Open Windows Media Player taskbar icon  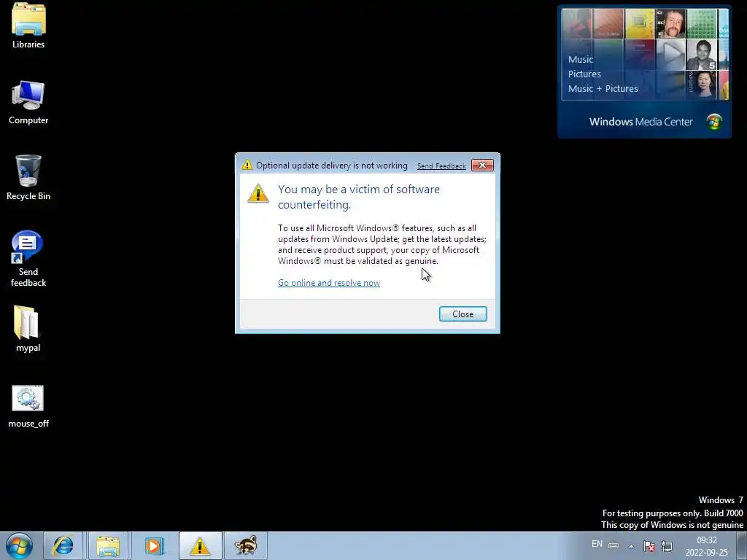click(x=154, y=545)
